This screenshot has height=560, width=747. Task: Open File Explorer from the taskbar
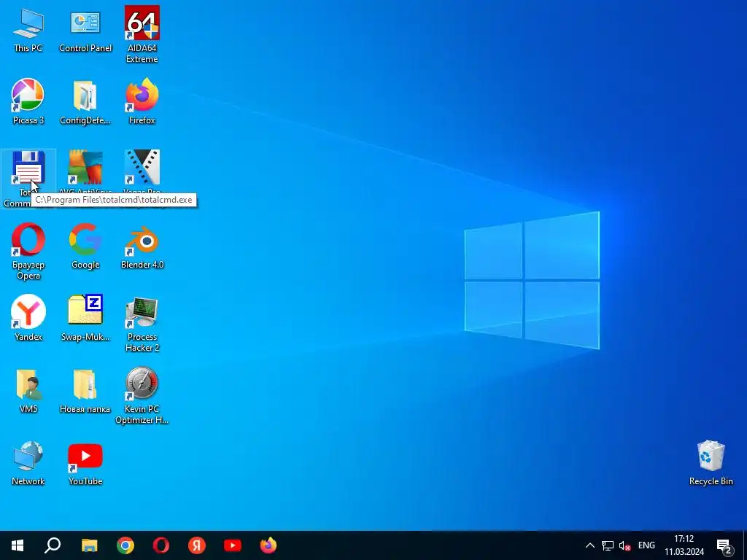[x=89, y=545]
